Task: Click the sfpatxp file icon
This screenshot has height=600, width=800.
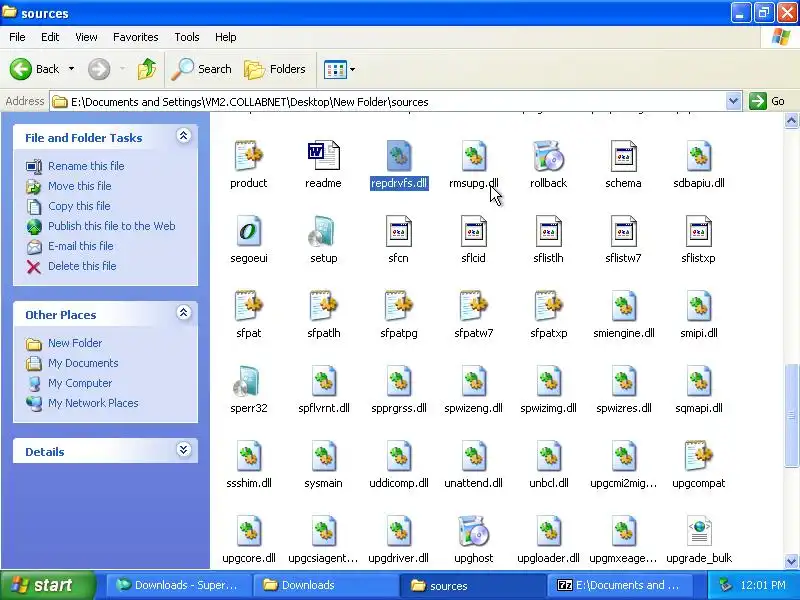Action: tap(548, 306)
